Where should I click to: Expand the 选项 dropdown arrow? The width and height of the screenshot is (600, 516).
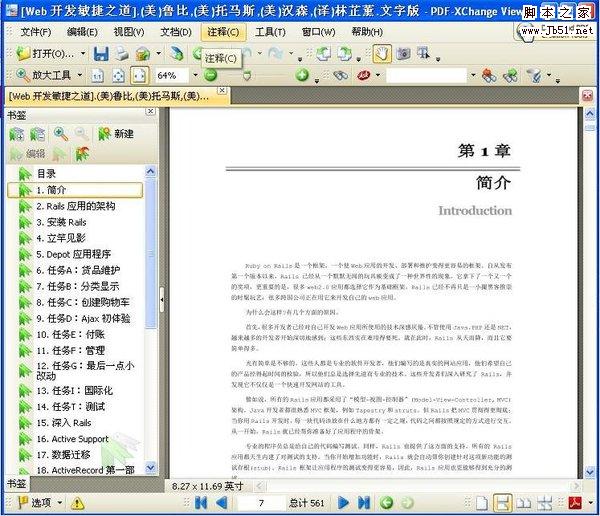tap(60, 502)
